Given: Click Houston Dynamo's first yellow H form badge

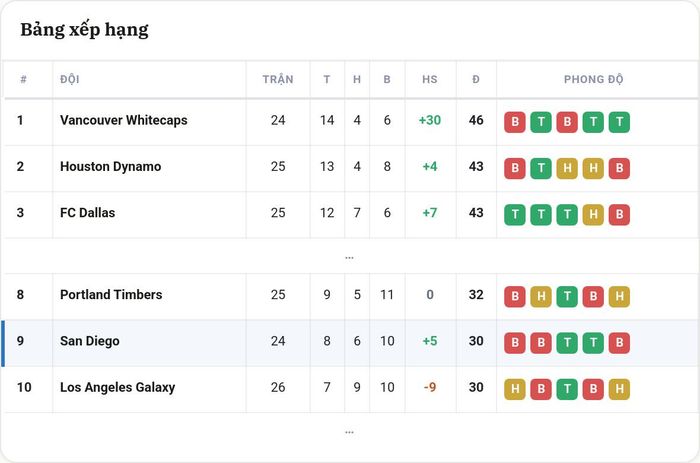Looking at the screenshot, I should click(567, 168).
